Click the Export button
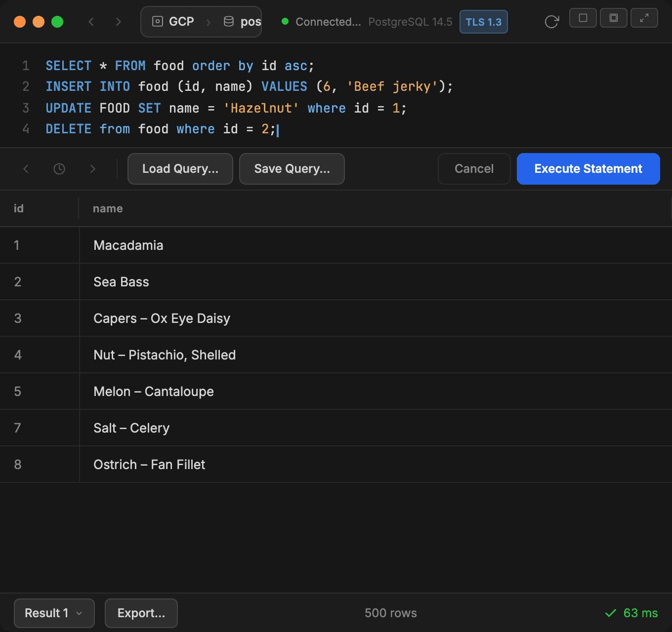 (x=141, y=613)
